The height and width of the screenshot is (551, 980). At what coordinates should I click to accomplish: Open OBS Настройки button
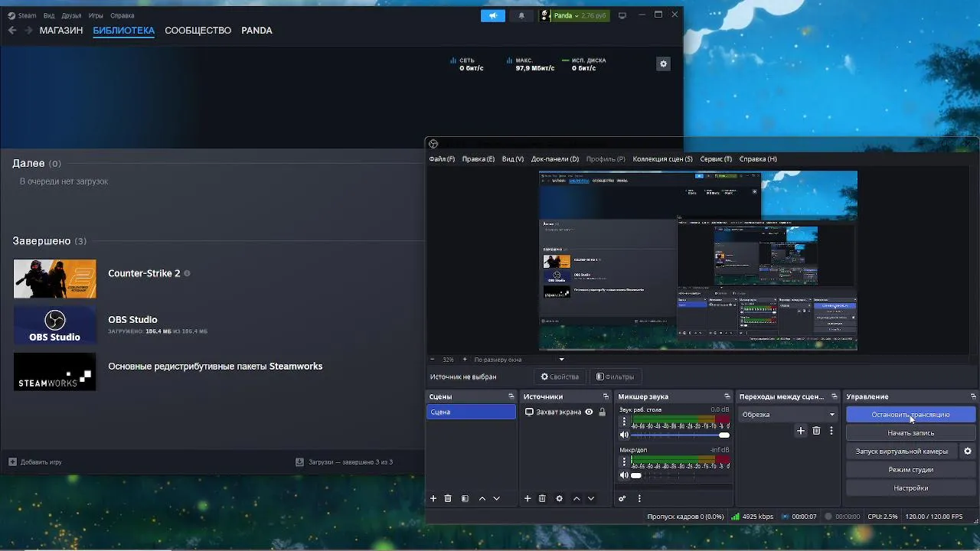coord(910,488)
